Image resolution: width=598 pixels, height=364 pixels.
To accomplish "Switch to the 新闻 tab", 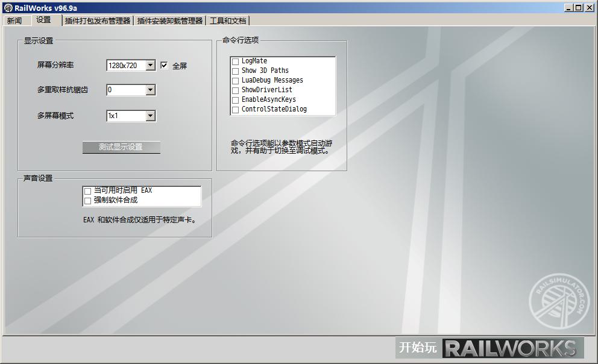I will [14, 20].
